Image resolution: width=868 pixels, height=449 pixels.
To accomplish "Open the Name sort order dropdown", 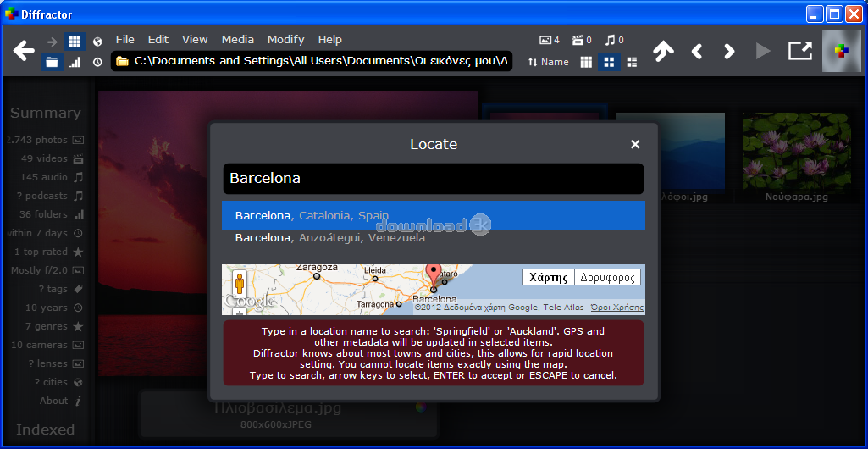I will [548, 62].
